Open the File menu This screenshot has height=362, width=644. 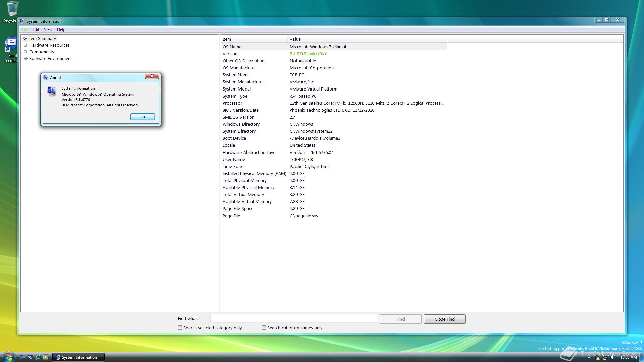point(25,29)
